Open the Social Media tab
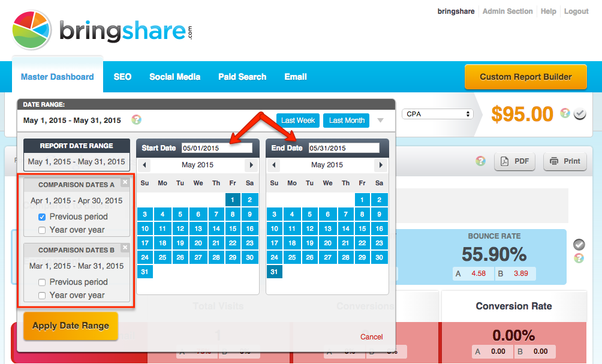Image resolution: width=602 pixels, height=364 pixels. (x=174, y=77)
